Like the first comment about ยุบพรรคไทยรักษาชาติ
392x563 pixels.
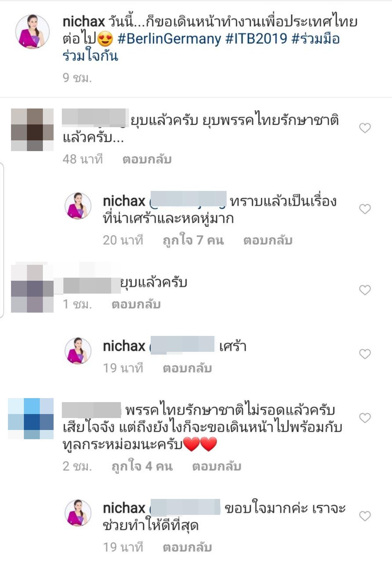365,128
